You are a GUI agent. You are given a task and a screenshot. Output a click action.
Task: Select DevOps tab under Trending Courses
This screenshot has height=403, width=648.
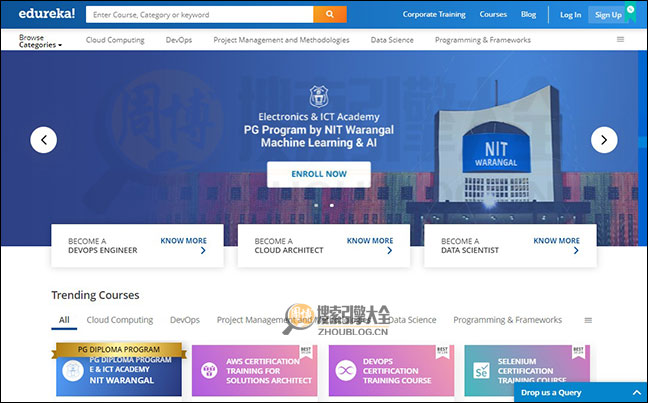click(x=185, y=320)
